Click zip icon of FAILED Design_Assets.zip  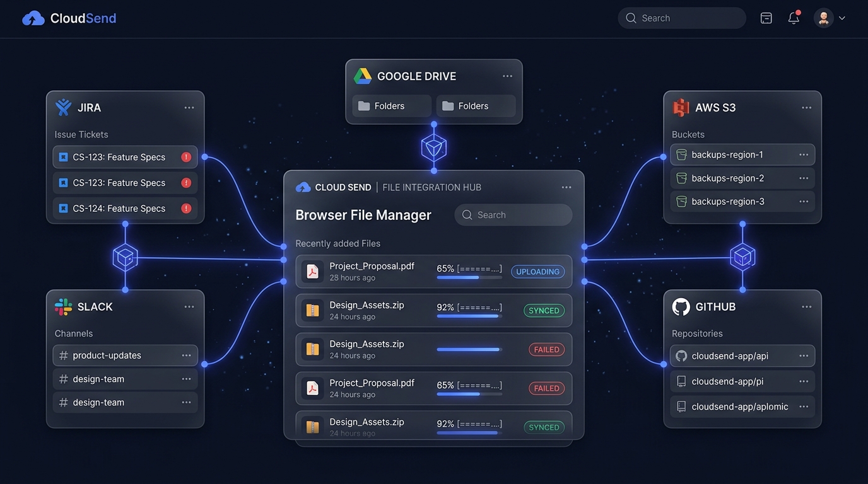(312, 349)
